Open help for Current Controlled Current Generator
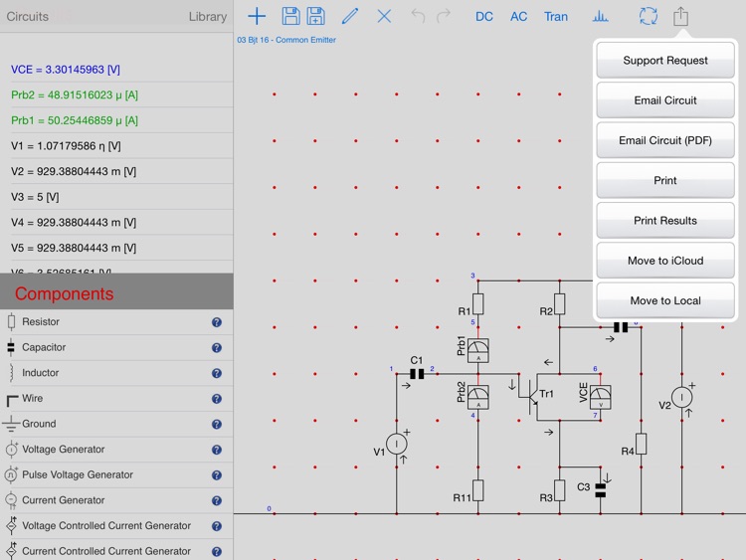 tap(217, 551)
